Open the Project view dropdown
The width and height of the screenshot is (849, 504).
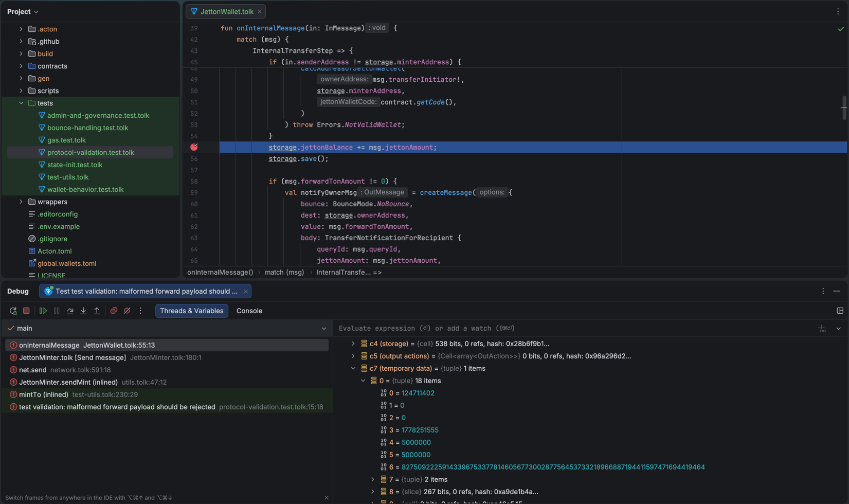click(23, 11)
